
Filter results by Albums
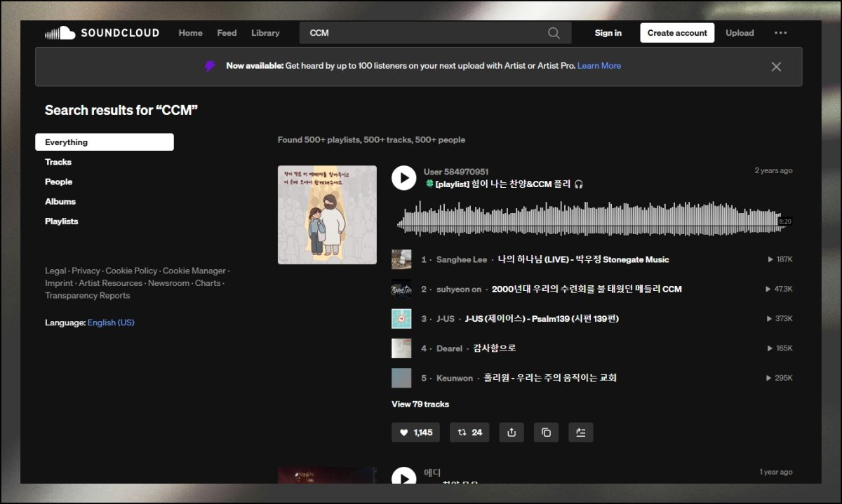pyautogui.click(x=60, y=201)
